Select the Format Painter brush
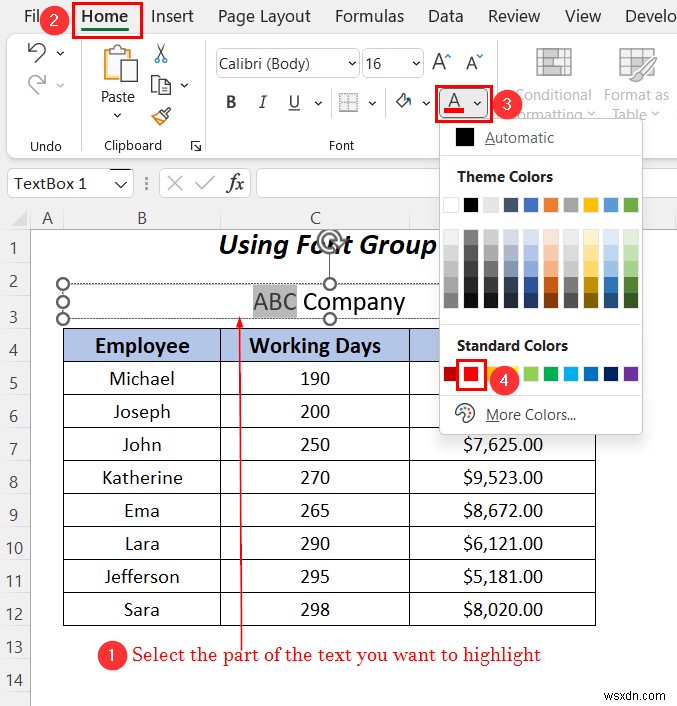 click(161, 116)
